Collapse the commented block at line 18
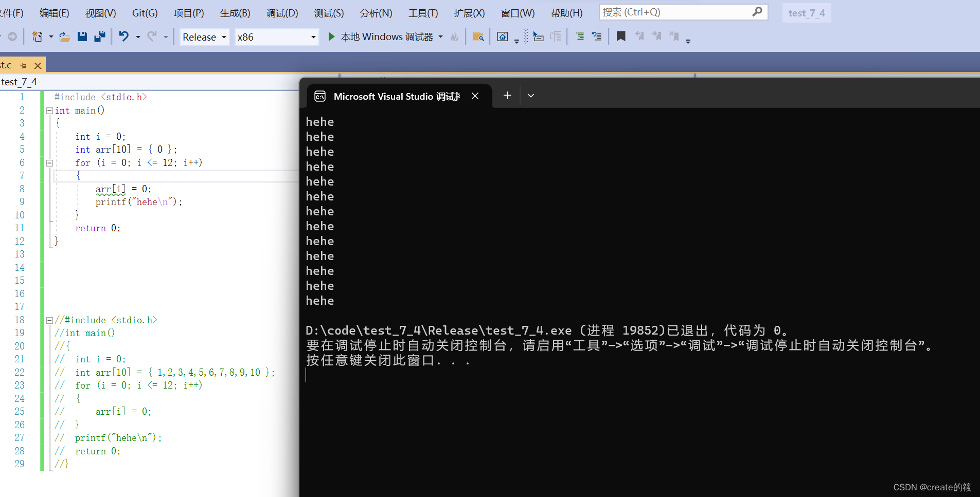Viewport: 980px width, 497px height. coord(49,320)
